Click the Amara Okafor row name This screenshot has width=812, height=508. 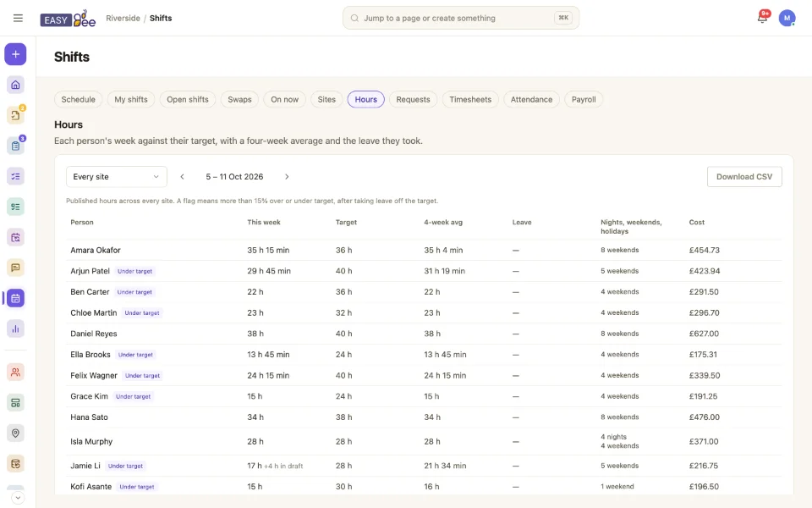[96, 251]
